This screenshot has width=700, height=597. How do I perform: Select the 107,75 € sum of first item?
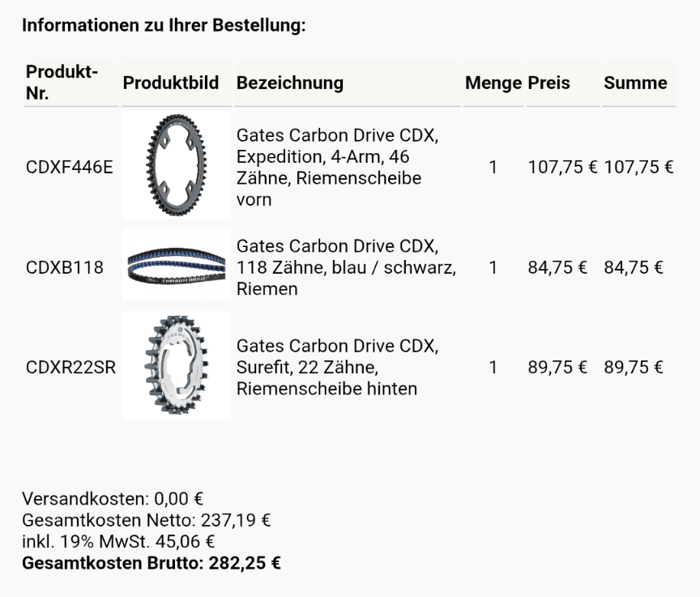pos(638,168)
